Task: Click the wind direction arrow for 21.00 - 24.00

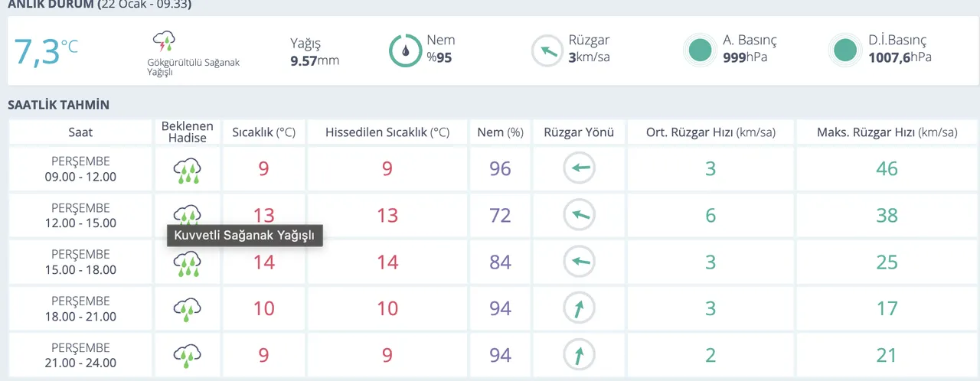Action: (x=579, y=355)
